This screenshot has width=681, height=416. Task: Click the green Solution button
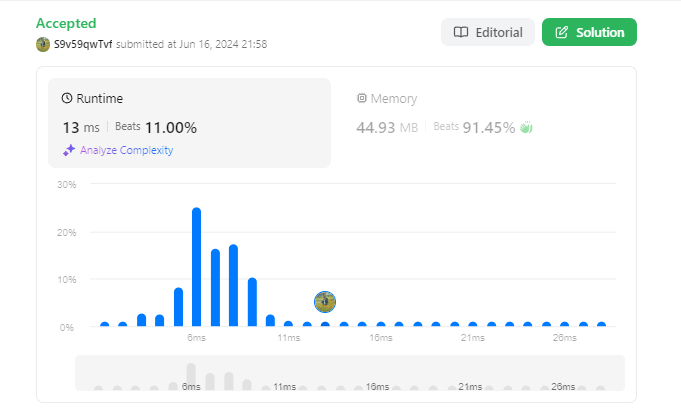(x=589, y=32)
